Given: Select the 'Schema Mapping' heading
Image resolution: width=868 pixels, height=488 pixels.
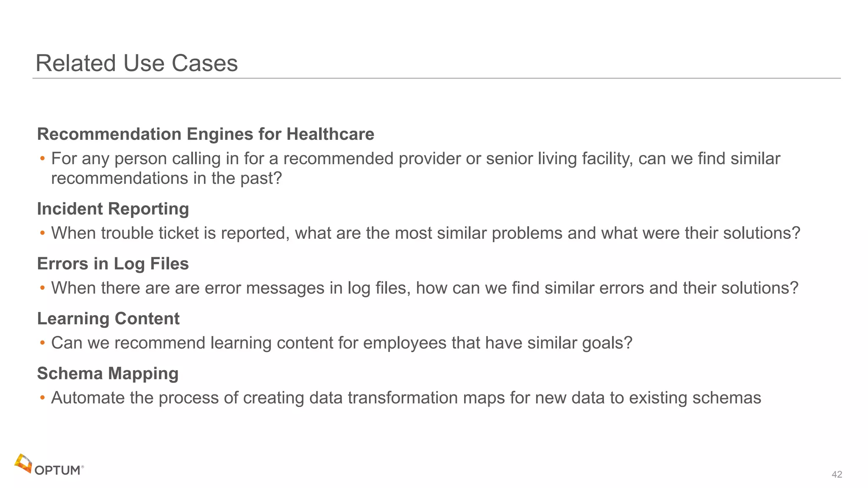Looking at the screenshot, I should (108, 373).
